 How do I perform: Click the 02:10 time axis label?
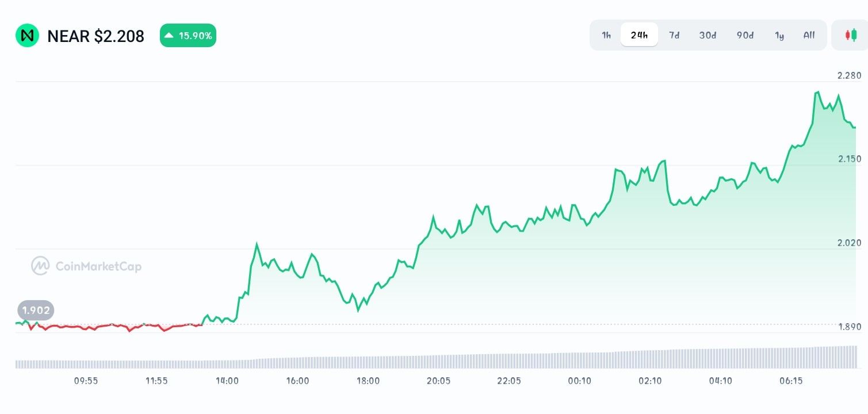pyautogui.click(x=650, y=381)
